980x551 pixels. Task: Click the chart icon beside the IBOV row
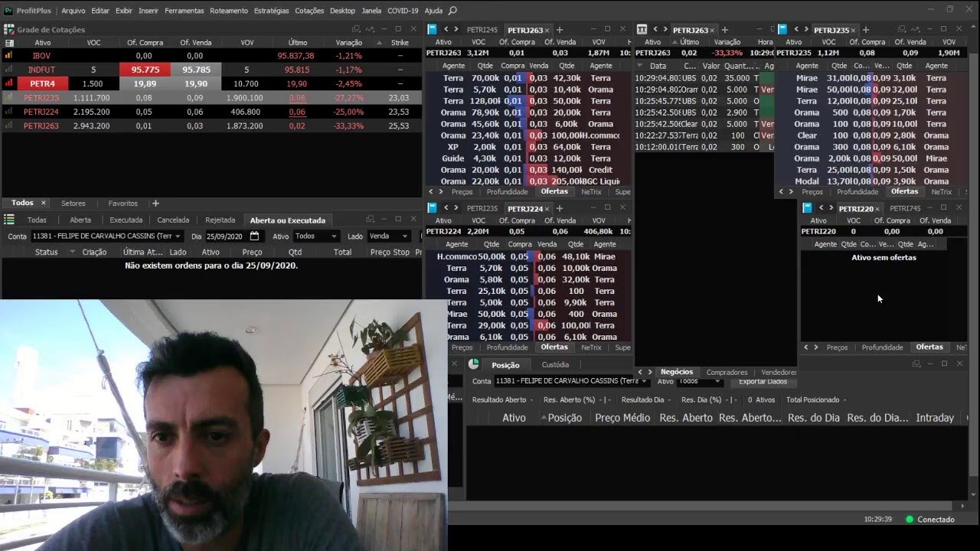tap(8, 56)
